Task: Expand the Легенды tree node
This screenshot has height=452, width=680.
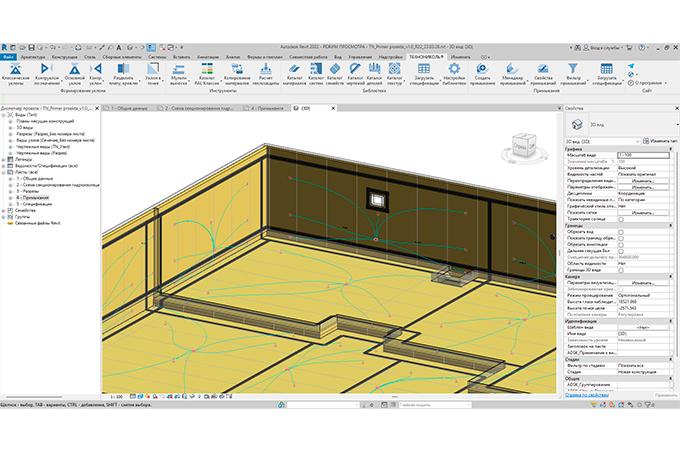Action: pos(5,158)
